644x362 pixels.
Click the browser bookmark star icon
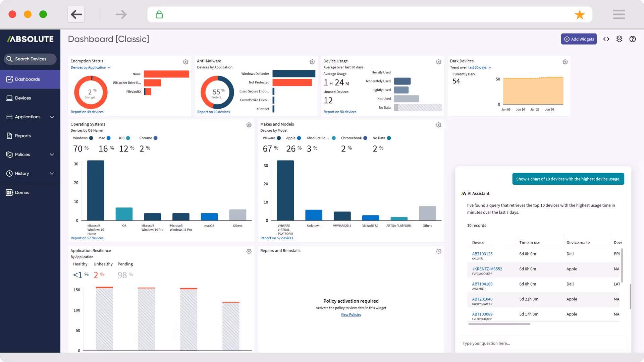[579, 15]
